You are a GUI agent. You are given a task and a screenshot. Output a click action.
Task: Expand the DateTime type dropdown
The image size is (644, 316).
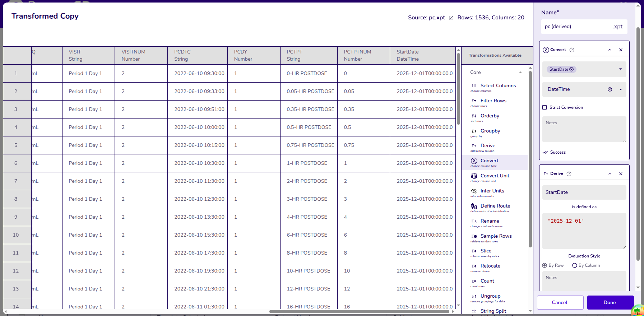pyautogui.click(x=620, y=89)
